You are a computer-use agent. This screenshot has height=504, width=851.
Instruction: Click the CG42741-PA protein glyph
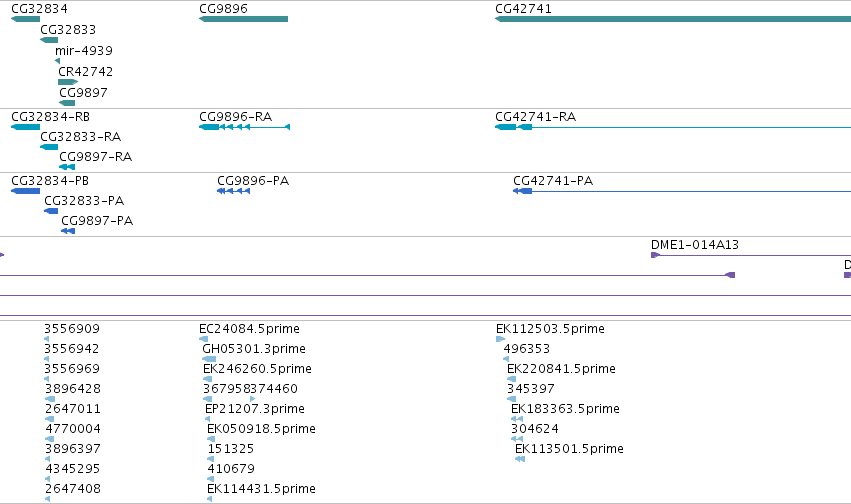[x=522, y=191]
